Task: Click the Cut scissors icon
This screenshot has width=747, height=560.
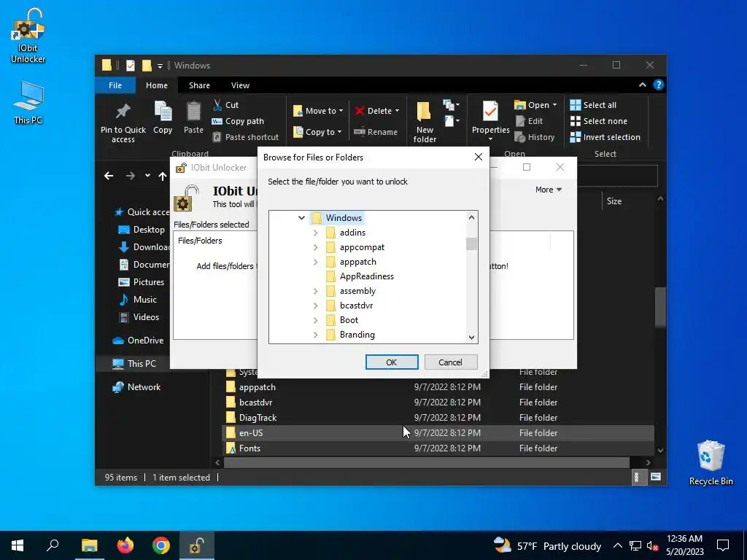Action: pos(217,105)
